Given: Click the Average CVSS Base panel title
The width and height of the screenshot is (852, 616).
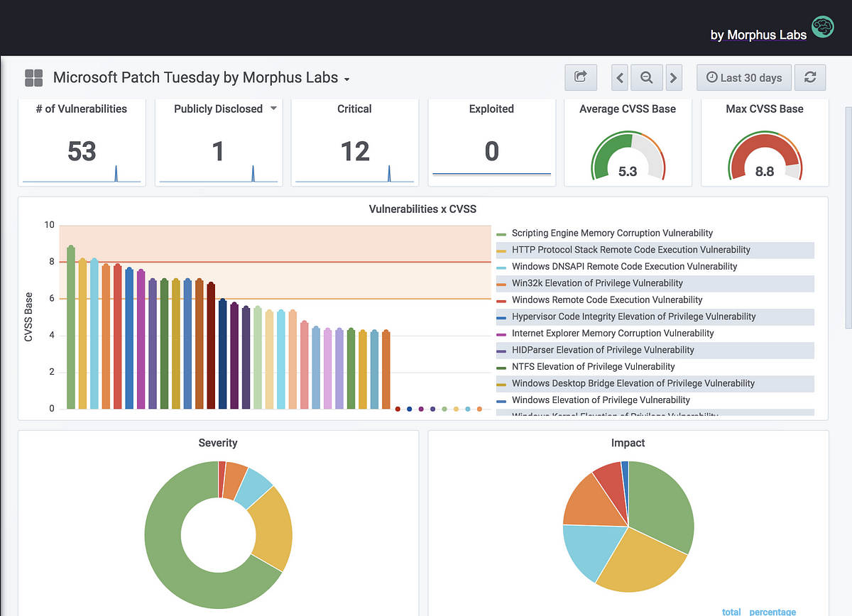Looking at the screenshot, I should pos(628,109).
